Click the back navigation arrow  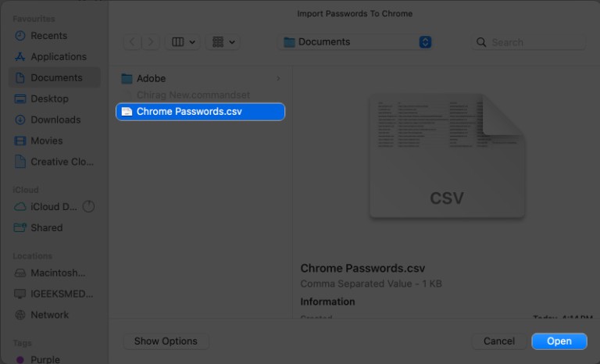click(x=132, y=42)
